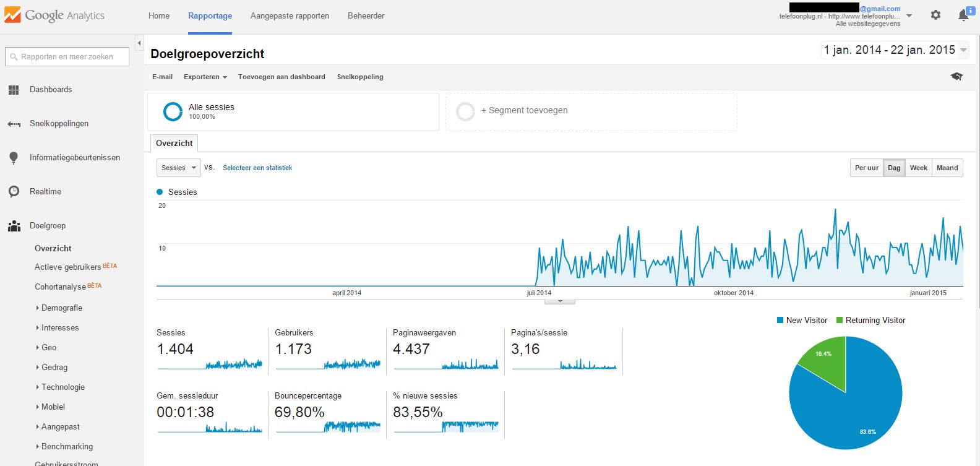This screenshot has width=980, height=466.
Task: Open Actieve gebruikers report
Action: [x=67, y=267]
